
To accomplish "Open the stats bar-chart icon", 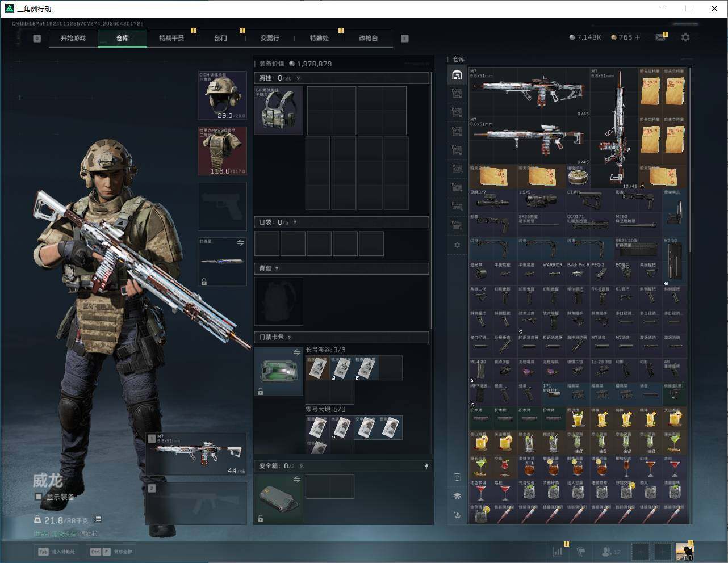I will [558, 551].
